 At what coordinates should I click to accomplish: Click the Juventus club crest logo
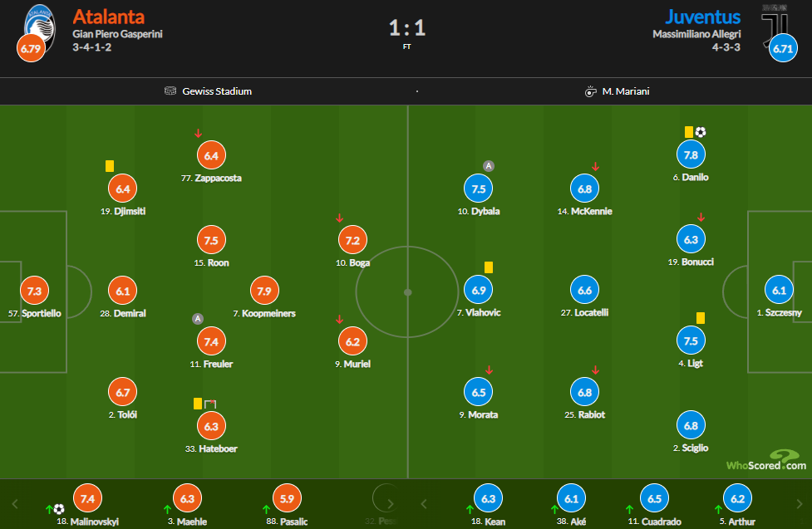[775, 26]
